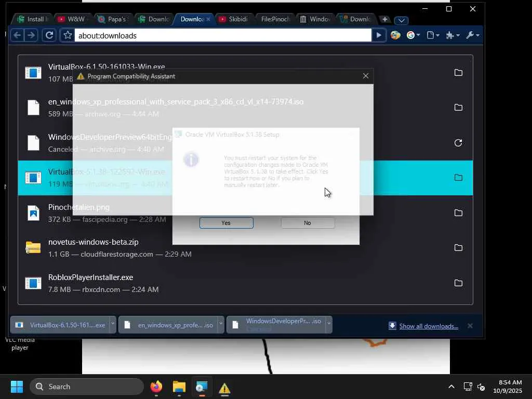The image size is (532, 399).
Task: Select the Windows XP professional iso file name
Action: 176,102
